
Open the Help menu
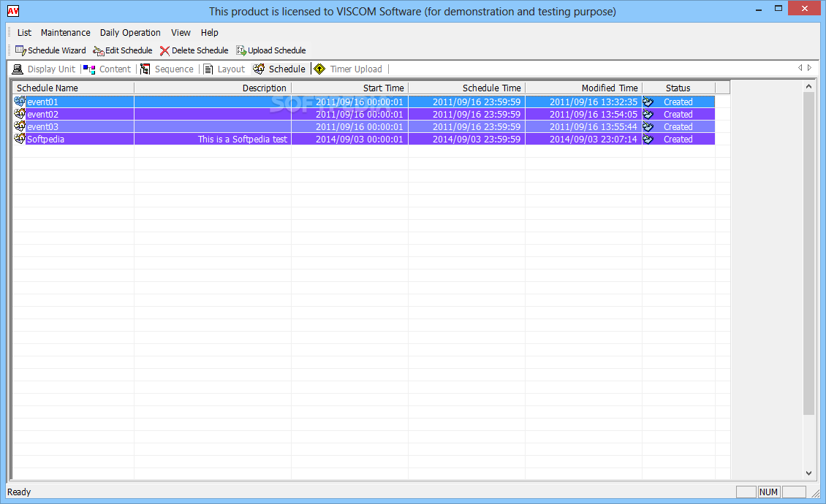pos(209,33)
